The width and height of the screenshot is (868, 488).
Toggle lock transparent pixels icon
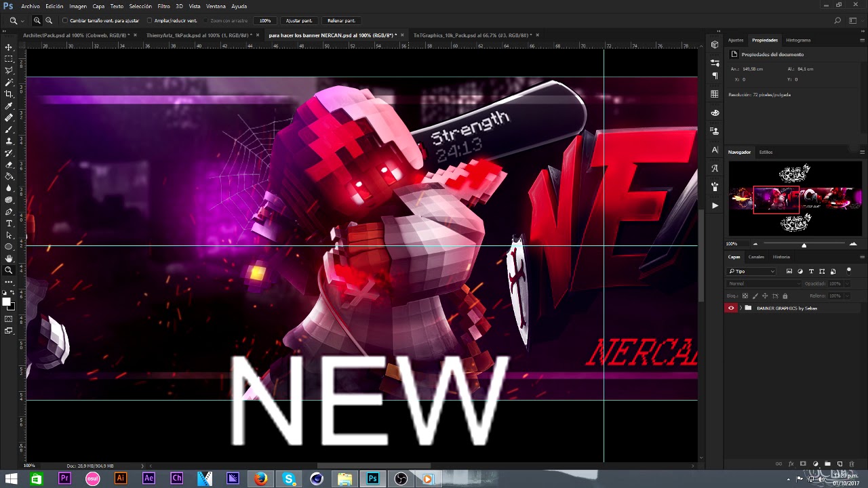(x=745, y=296)
